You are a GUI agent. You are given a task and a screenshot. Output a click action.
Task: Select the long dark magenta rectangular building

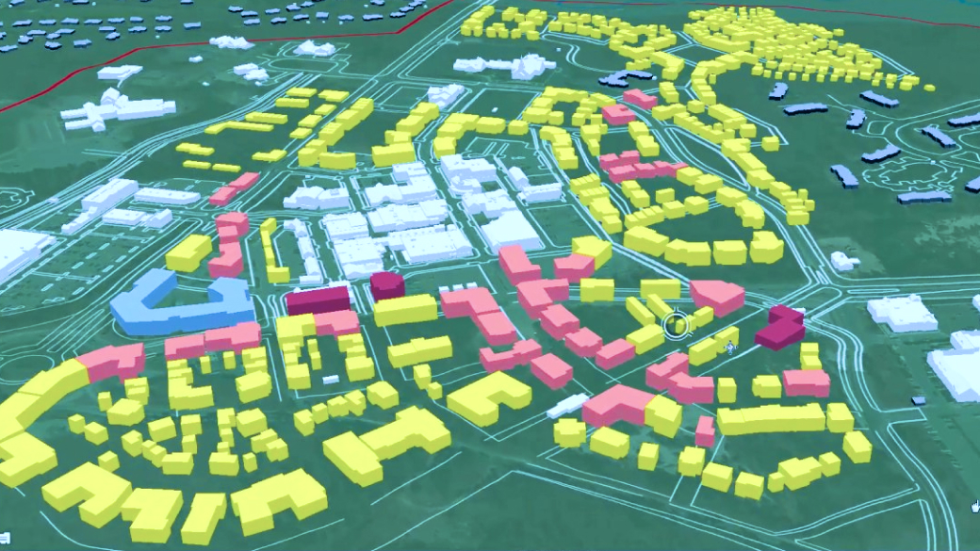(317, 301)
